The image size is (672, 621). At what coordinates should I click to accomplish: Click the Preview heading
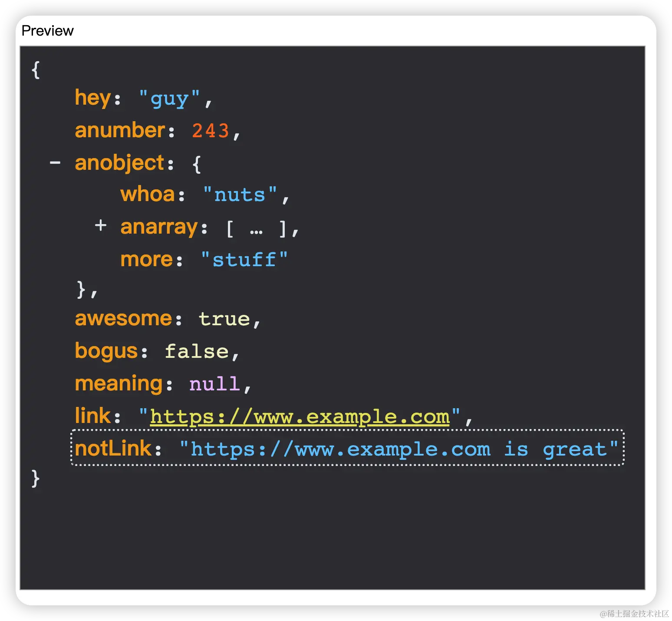tap(47, 31)
